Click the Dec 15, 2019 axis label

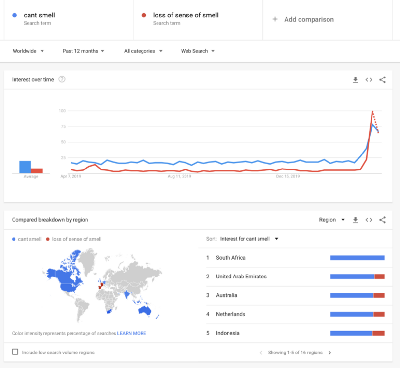click(x=288, y=176)
